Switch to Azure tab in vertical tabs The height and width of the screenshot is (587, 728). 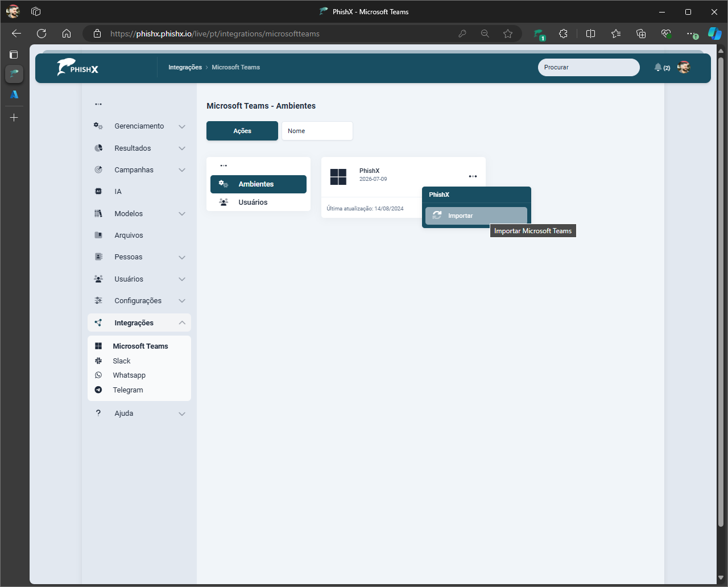click(x=14, y=94)
